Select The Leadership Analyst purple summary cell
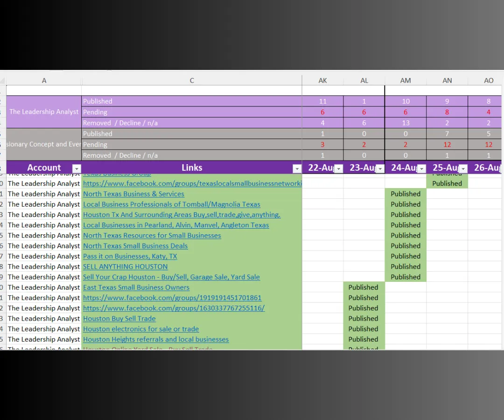The image size is (504, 420). click(x=44, y=112)
